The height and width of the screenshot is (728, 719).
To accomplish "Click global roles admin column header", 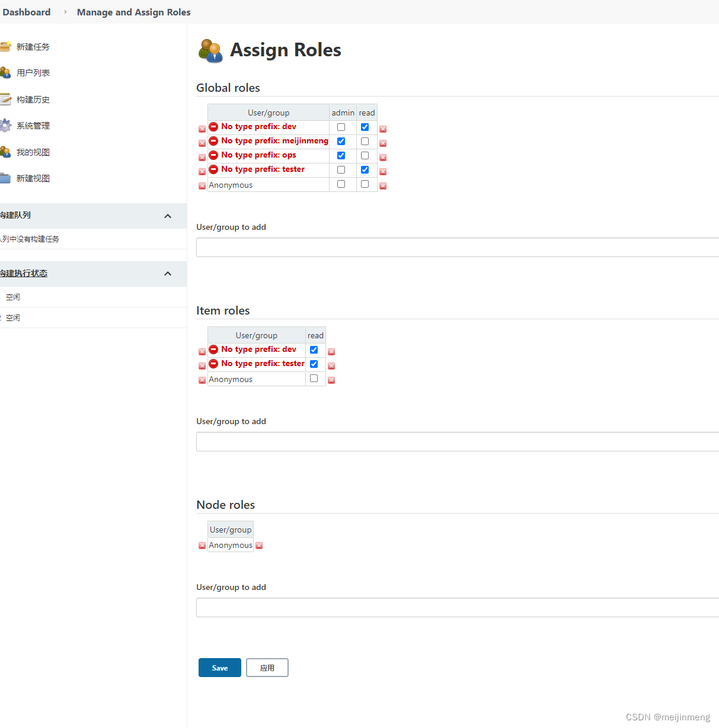I will pos(343,113).
